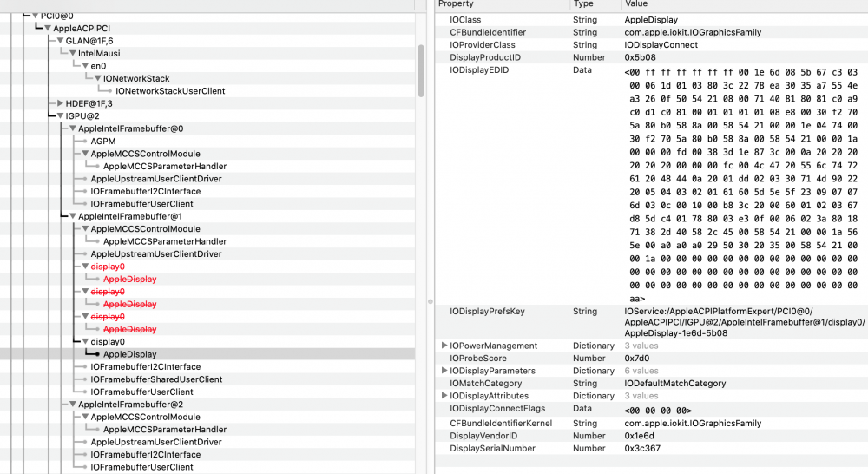
Task: Select IOFramebufferUserClient under AppleIntelFramebuffer@0
Action: click(x=141, y=204)
